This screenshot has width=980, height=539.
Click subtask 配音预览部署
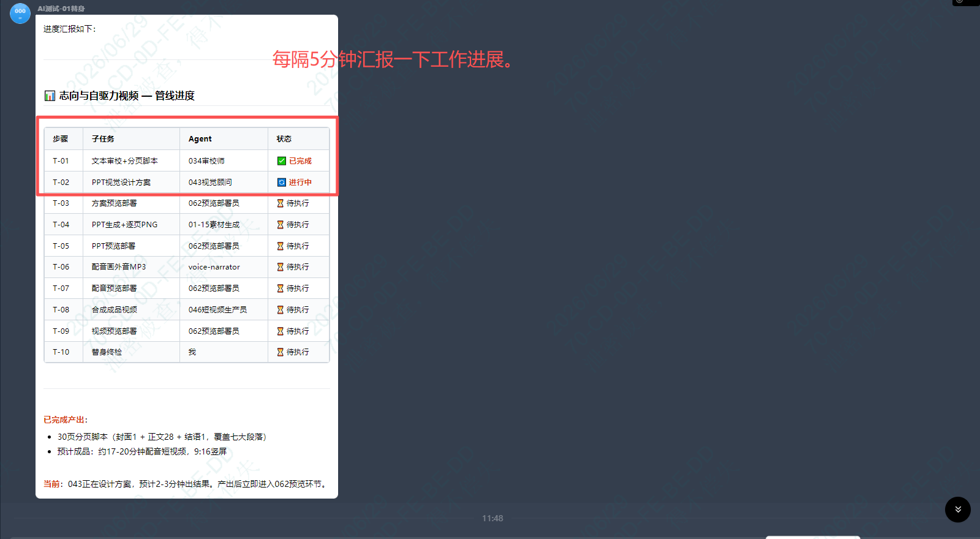point(115,288)
